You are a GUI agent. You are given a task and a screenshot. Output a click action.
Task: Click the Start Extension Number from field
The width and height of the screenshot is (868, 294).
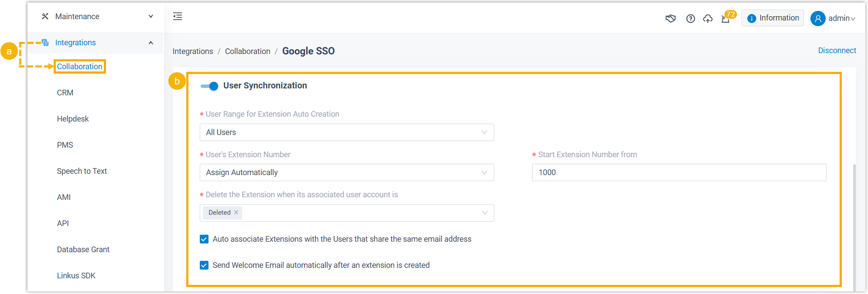point(679,172)
